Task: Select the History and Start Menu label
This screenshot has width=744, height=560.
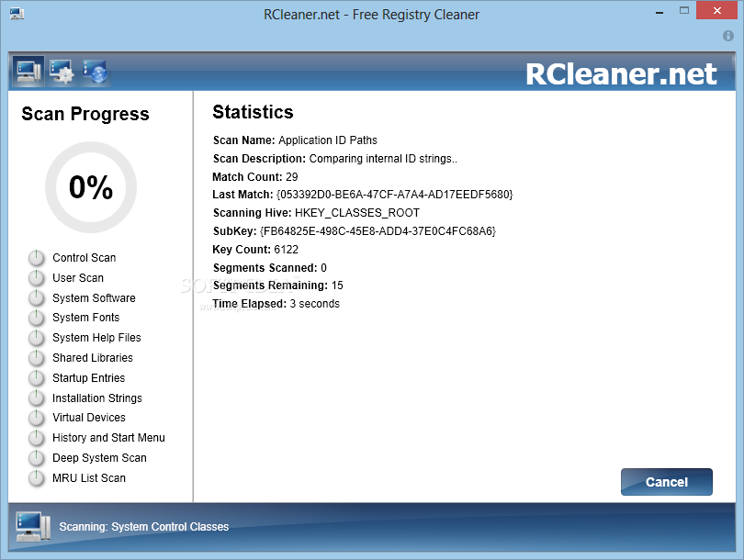Action: point(108,438)
